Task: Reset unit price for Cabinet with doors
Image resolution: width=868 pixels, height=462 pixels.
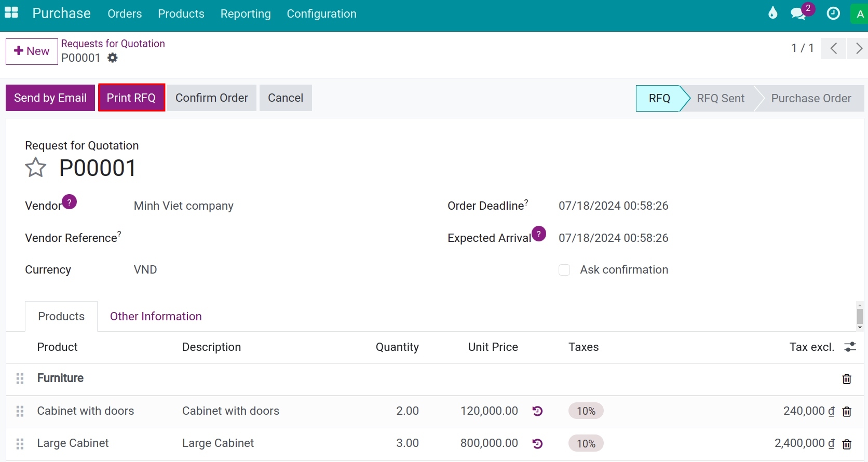Action: click(538, 411)
